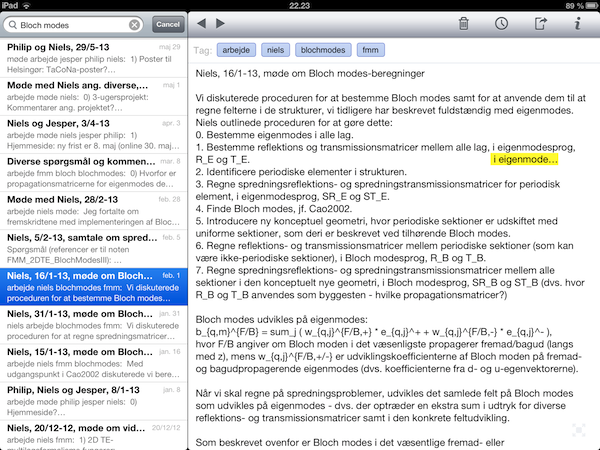Delete note with trash icon
Viewport: 600px width, 450px height.
tap(463, 23)
